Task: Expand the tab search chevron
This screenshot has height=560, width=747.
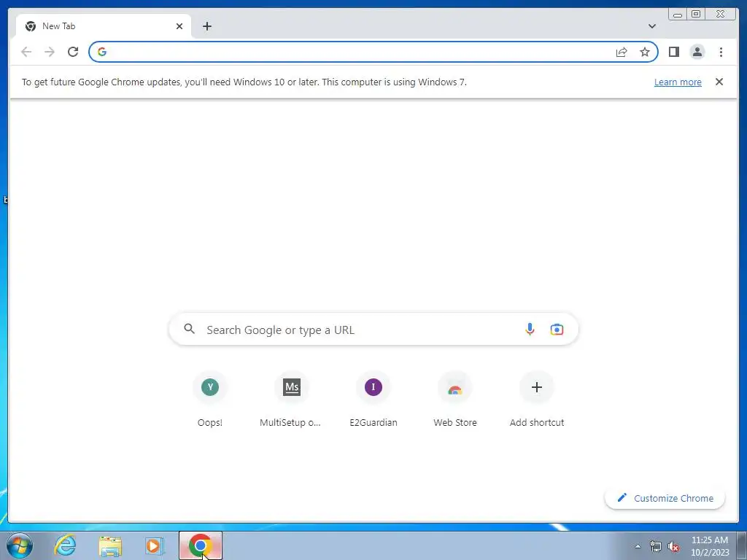Action: coord(652,26)
